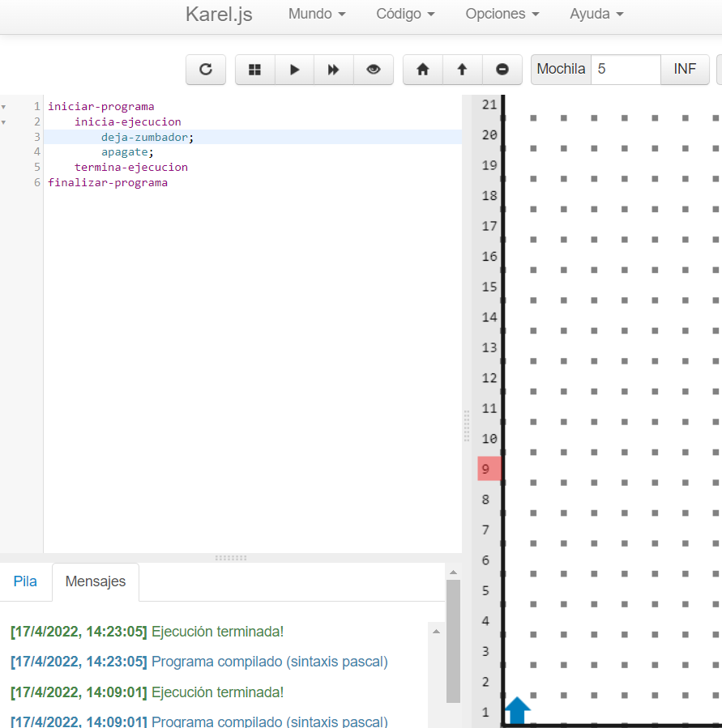The image size is (722, 728).
Task: Open the Mundo dropdown menu
Action: pyautogui.click(x=317, y=14)
